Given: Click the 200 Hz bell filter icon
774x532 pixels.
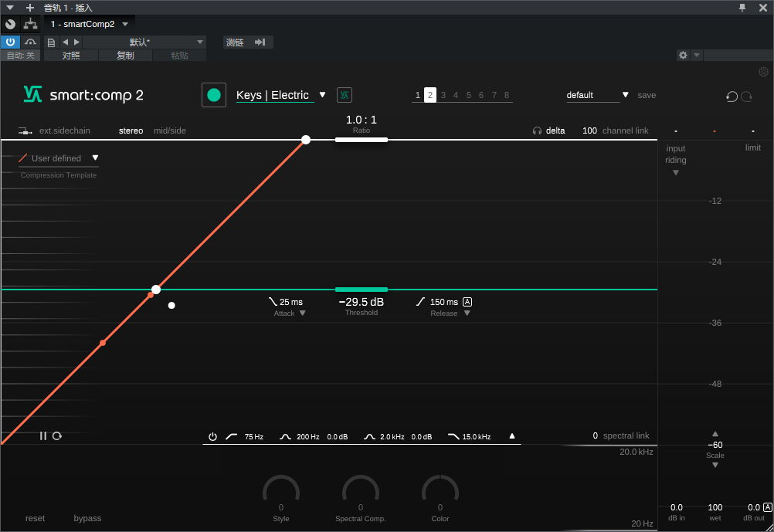Looking at the screenshot, I should (x=285, y=437).
